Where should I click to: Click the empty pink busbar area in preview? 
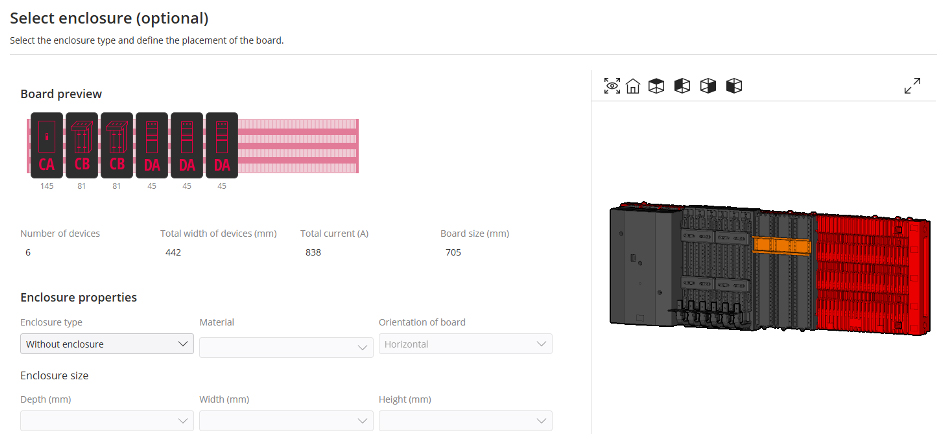[298, 145]
